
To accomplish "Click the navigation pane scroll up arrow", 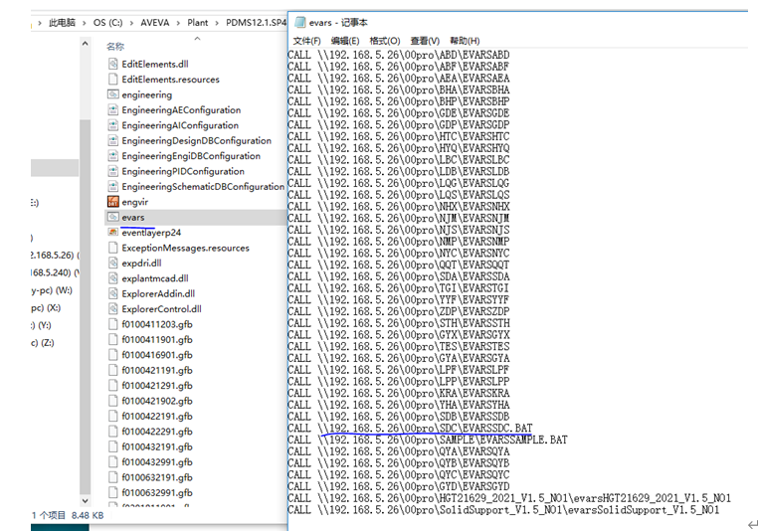I will tap(86, 44).
